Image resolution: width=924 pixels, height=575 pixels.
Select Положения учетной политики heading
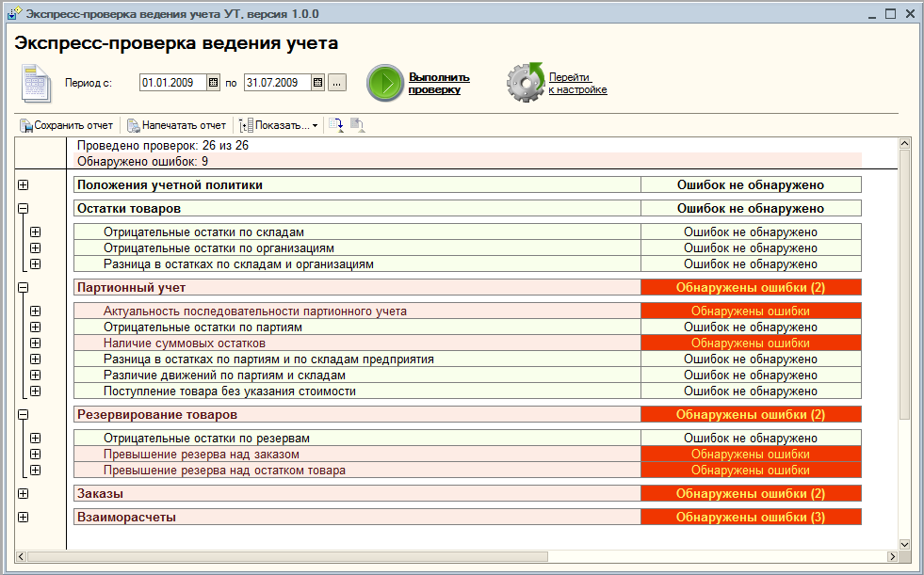tap(357, 184)
